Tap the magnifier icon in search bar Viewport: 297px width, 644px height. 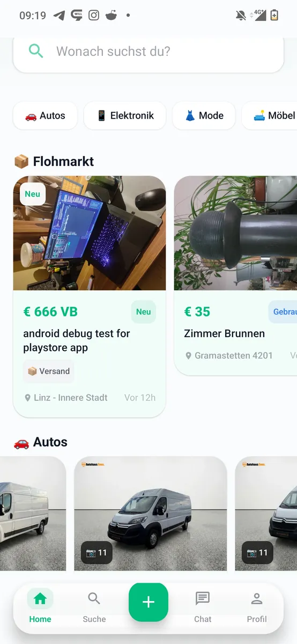tap(36, 51)
